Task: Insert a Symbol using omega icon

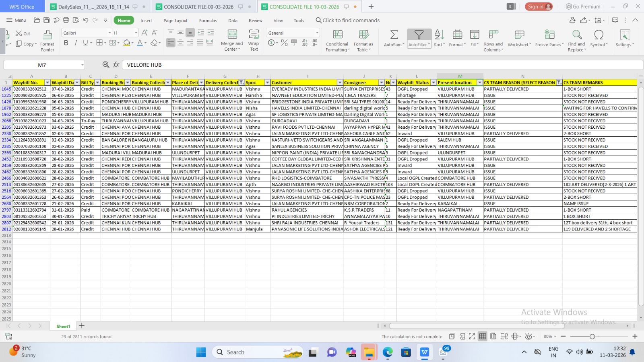Action: (x=599, y=35)
